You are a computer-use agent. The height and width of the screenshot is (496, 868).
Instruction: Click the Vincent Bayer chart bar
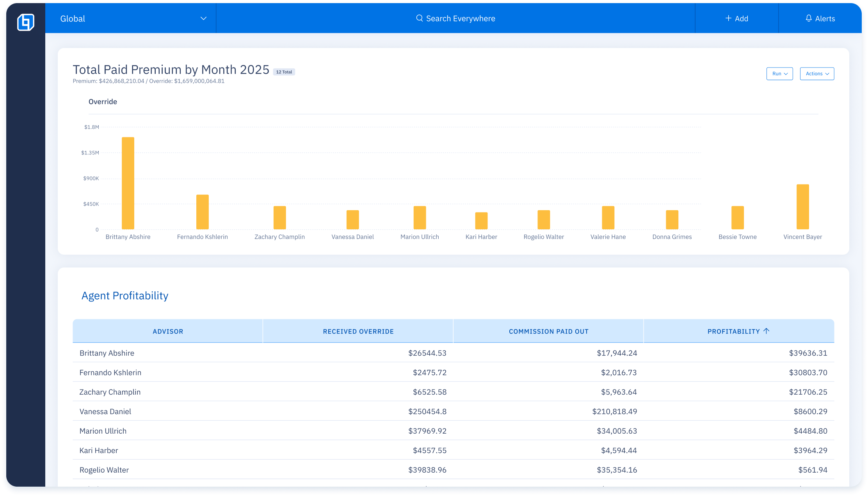pos(802,207)
